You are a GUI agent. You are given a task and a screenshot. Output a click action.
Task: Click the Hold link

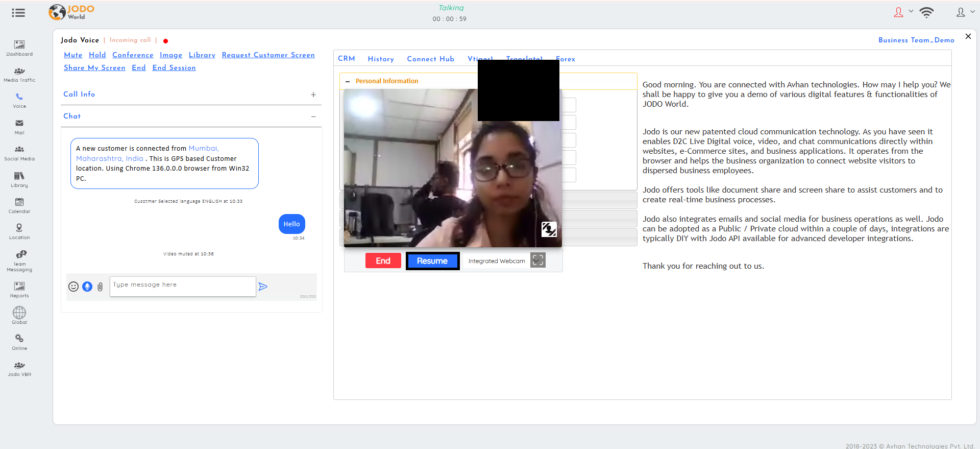(97, 55)
